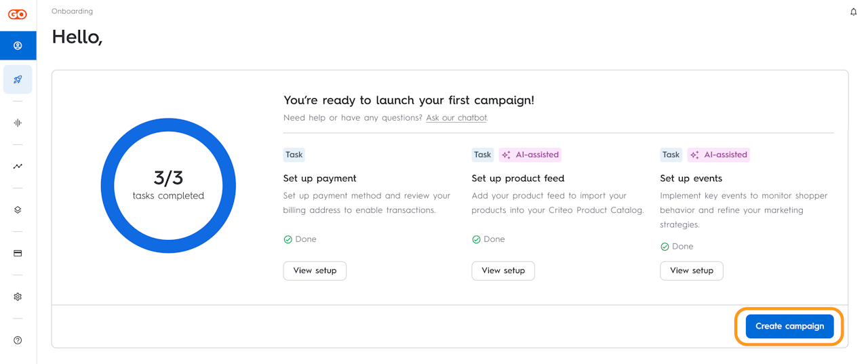Open the settings gear icon
Viewport: 868px width, 364px height.
[x=18, y=296]
